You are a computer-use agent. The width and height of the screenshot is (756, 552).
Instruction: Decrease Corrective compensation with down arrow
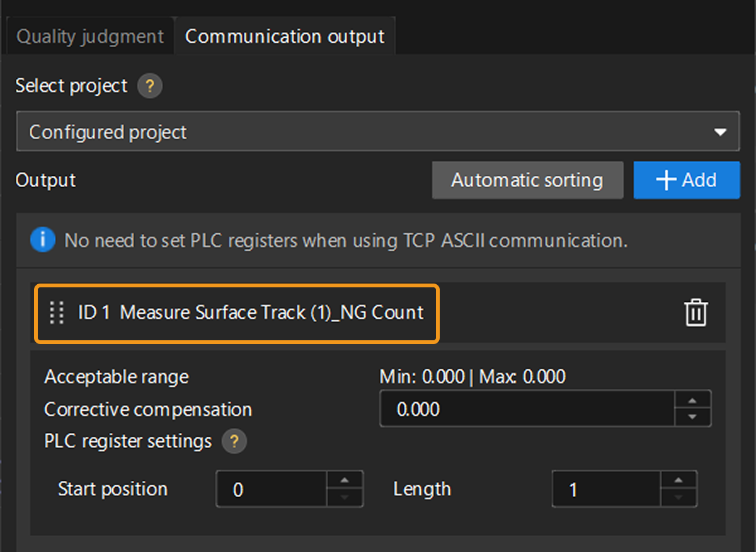[692, 417]
